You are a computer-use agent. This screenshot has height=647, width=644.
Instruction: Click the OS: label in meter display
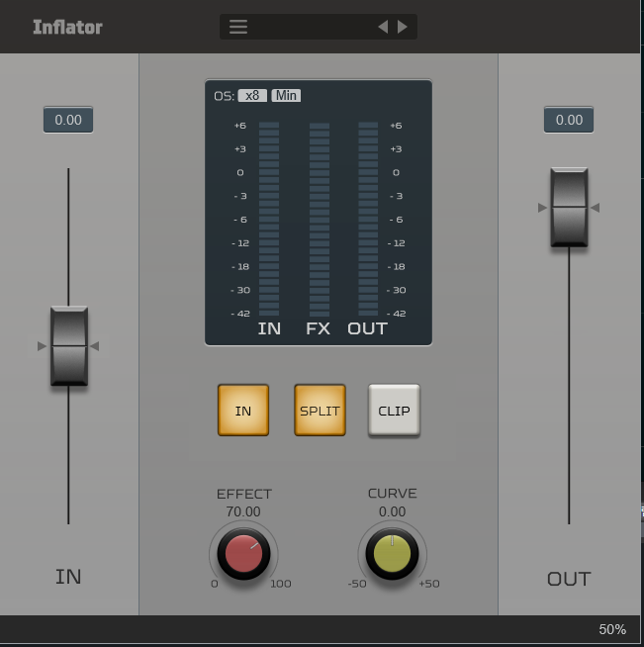(x=224, y=96)
